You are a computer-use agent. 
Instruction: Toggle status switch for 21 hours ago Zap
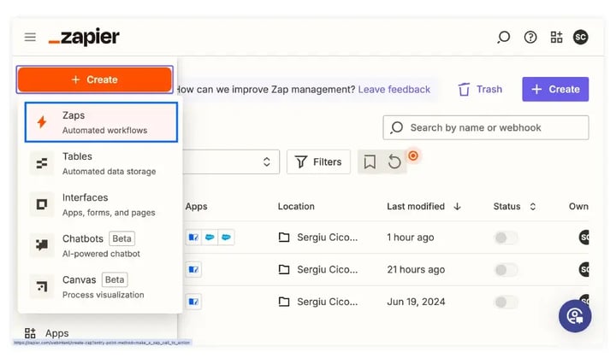click(506, 270)
